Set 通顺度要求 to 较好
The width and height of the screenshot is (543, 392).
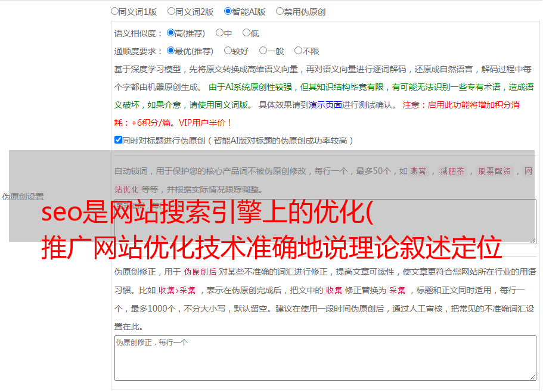(x=228, y=51)
